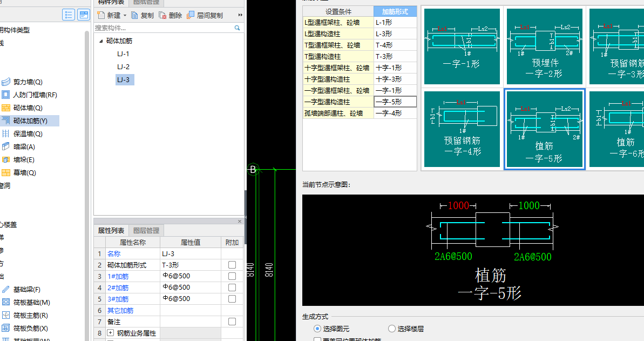Select LJ-1 in component list
Viewport: 644px width, 341px height.
123,54
